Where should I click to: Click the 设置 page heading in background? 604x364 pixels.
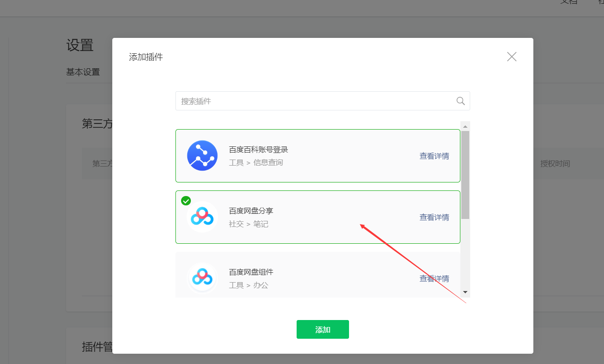tap(80, 45)
